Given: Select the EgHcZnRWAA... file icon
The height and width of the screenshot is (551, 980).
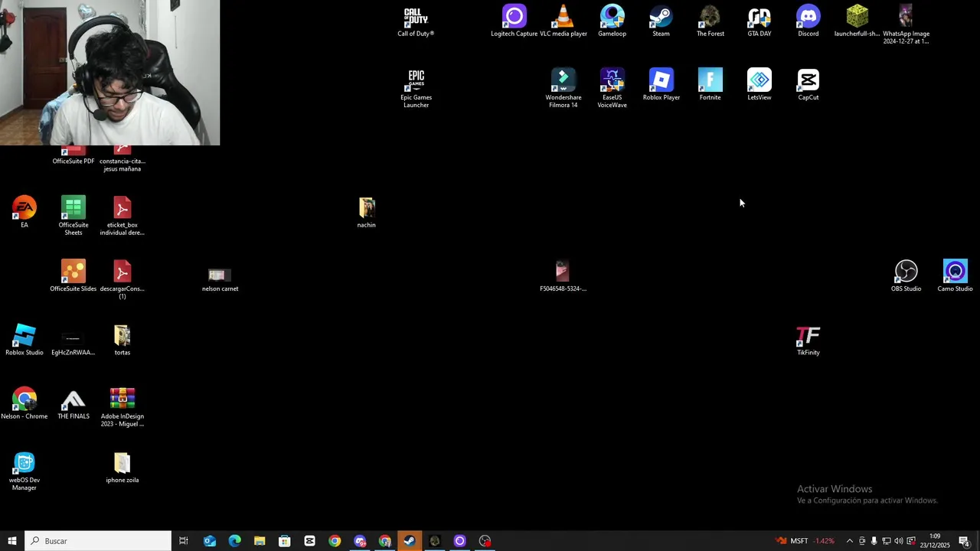Looking at the screenshot, I should 73,343.
